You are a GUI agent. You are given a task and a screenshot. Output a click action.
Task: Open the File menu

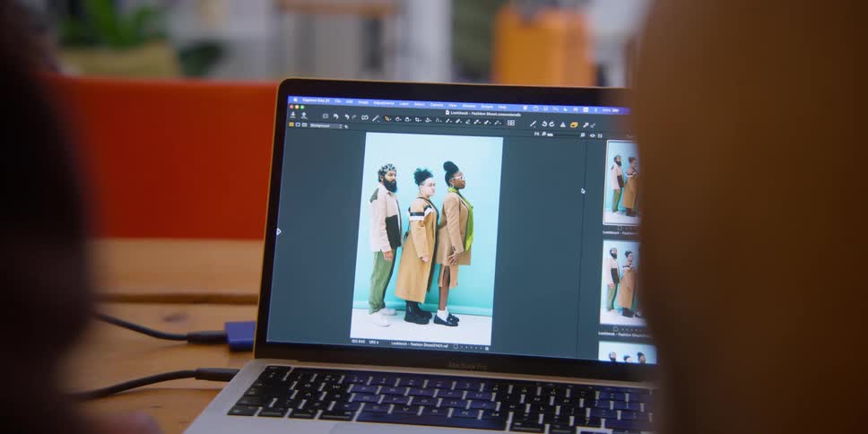338,101
